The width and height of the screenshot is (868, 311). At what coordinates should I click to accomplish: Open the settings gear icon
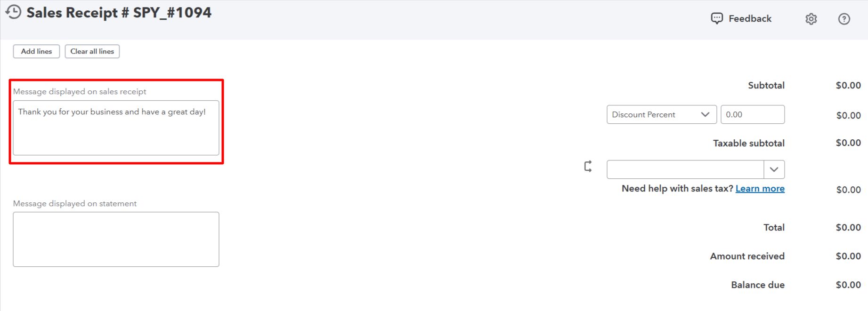(x=811, y=19)
